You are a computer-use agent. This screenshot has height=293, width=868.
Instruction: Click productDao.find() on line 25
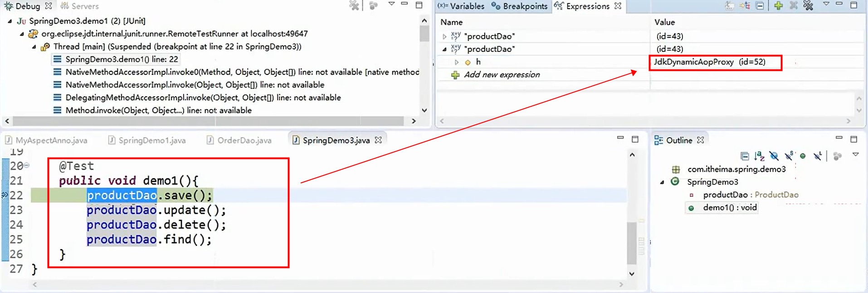point(149,239)
